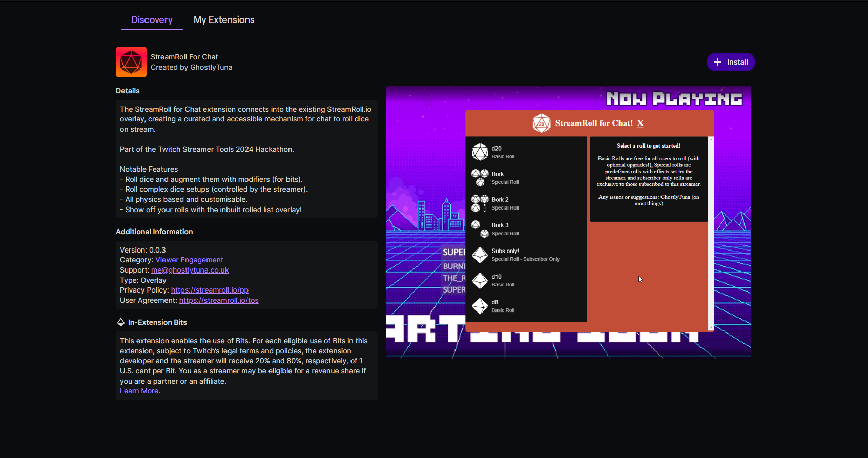
Task: Click the 'Additional Information' heading
Action: (x=154, y=232)
